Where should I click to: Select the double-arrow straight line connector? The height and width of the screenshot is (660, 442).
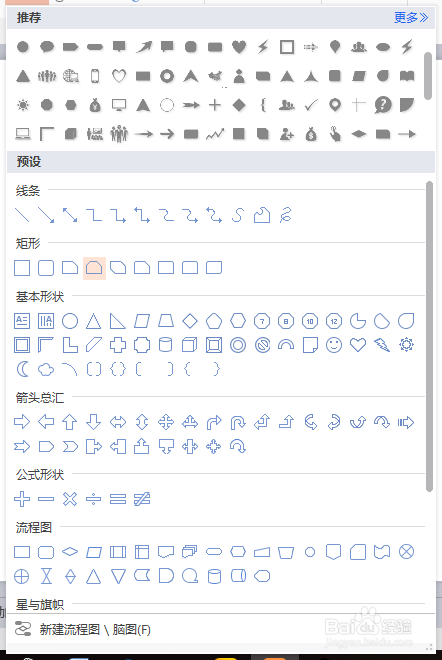[70, 215]
